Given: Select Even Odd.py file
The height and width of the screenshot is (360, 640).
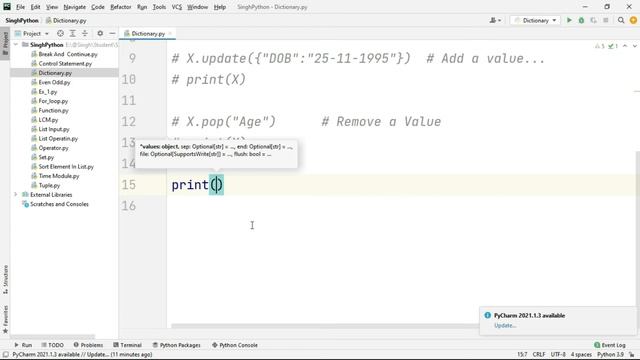Looking at the screenshot, I should point(54,82).
